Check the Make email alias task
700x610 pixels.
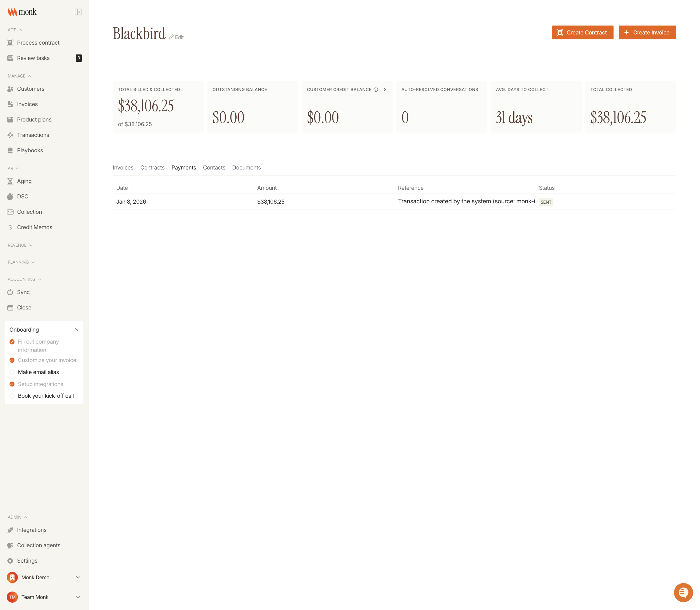pos(12,372)
